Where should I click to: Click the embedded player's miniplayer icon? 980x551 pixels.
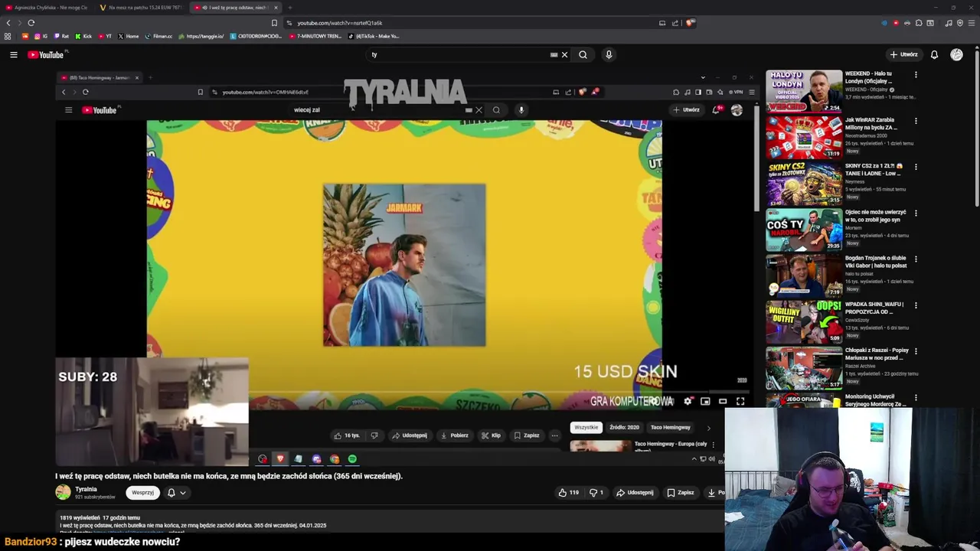(705, 401)
